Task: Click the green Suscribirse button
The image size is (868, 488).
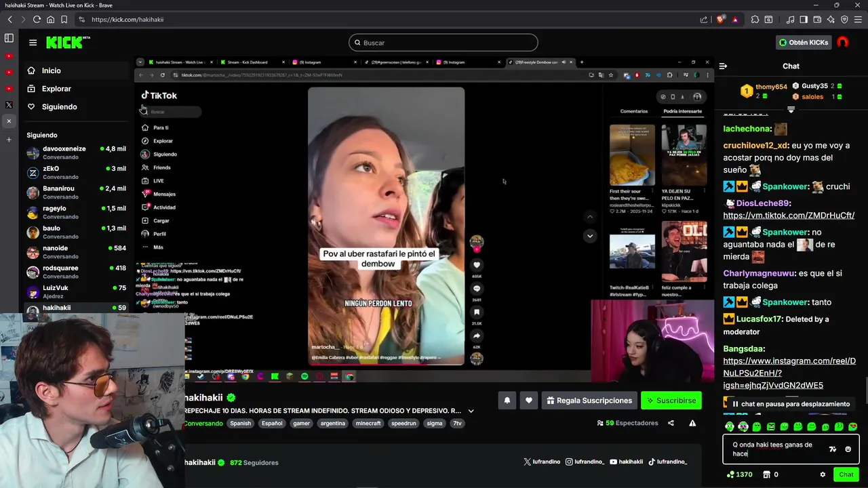Action: point(671,401)
